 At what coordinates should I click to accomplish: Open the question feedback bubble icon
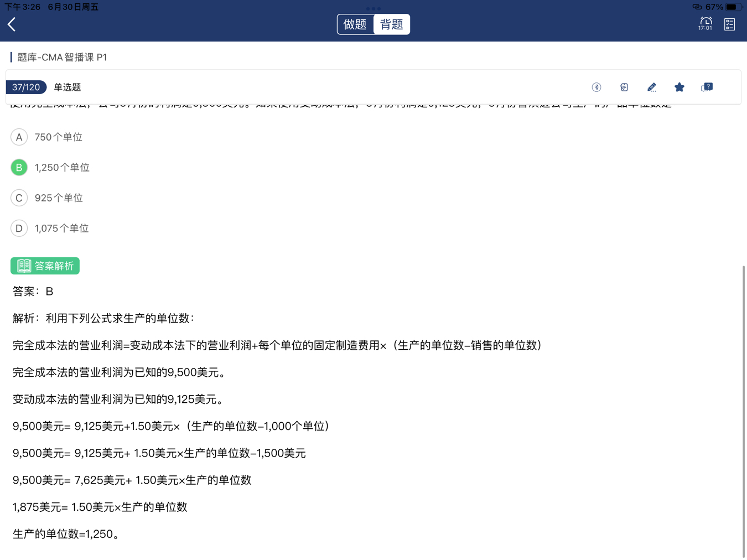point(707,87)
